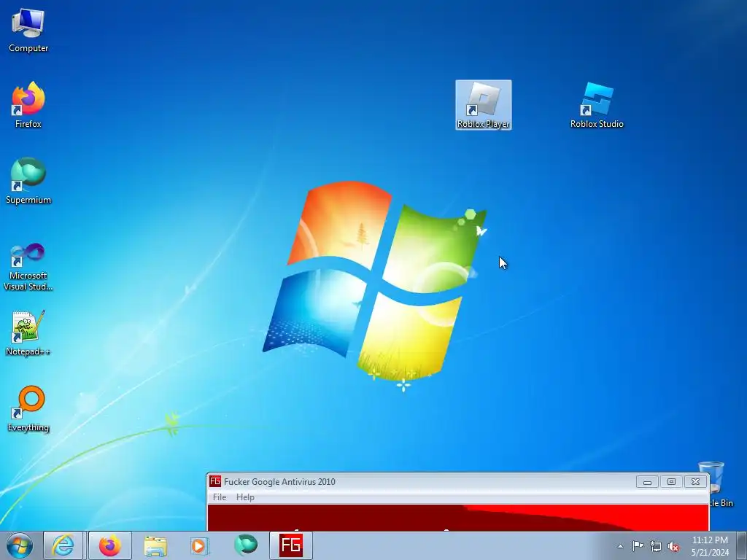The width and height of the screenshot is (747, 560).
Task: Close the Google Antivirus 2010 window
Action: click(x=695, y=482)
